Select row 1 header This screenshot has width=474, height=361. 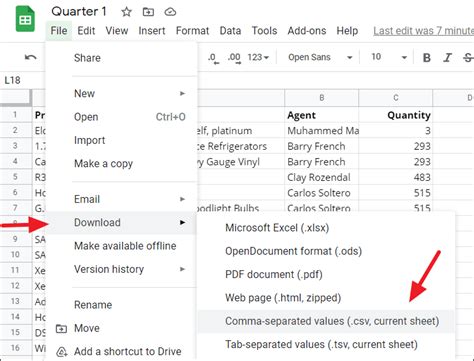pos(15,115)
